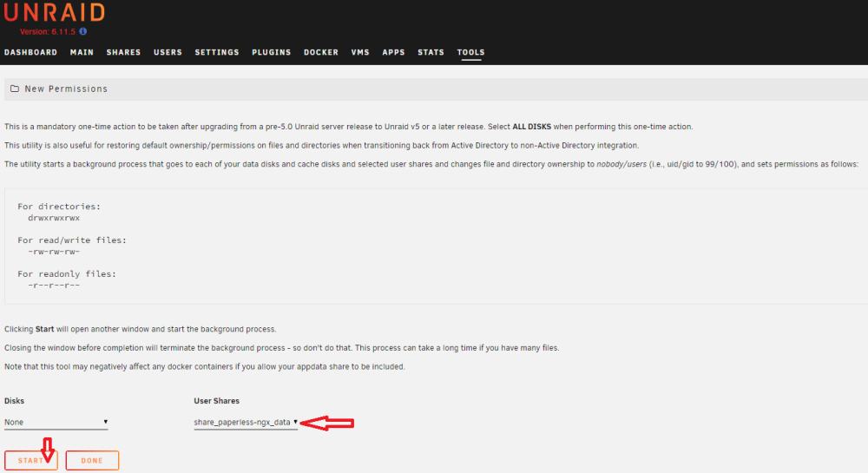
Task: Open the Shares page
Action: tap(123, 52)
